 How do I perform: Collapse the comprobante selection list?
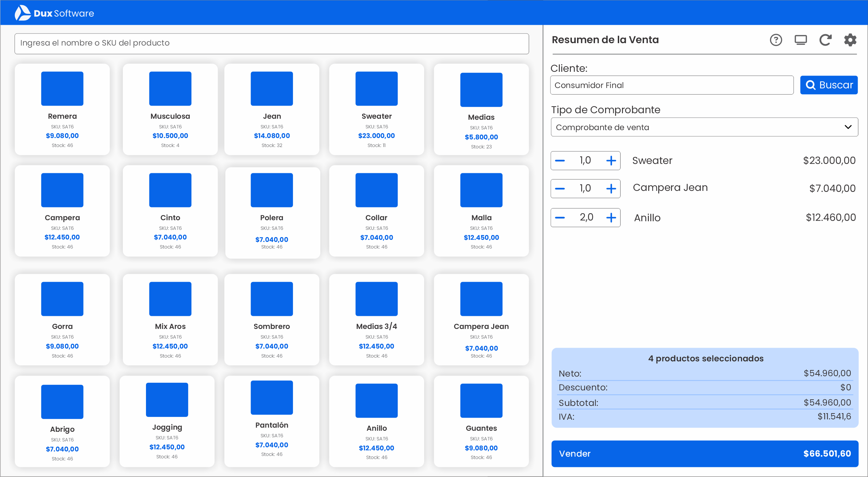(848, 127)
